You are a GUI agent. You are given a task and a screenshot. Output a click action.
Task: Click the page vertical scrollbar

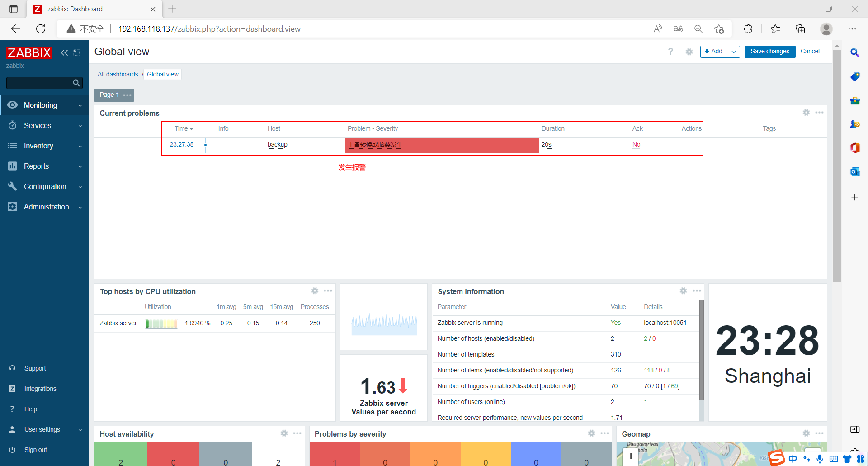tap(837, 166)
